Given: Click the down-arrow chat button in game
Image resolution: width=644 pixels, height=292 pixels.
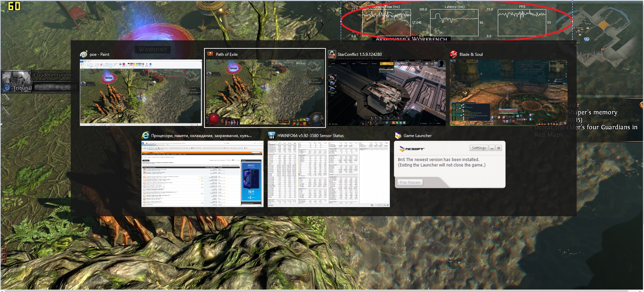Looking at the screenshot, I should point(4,255).
